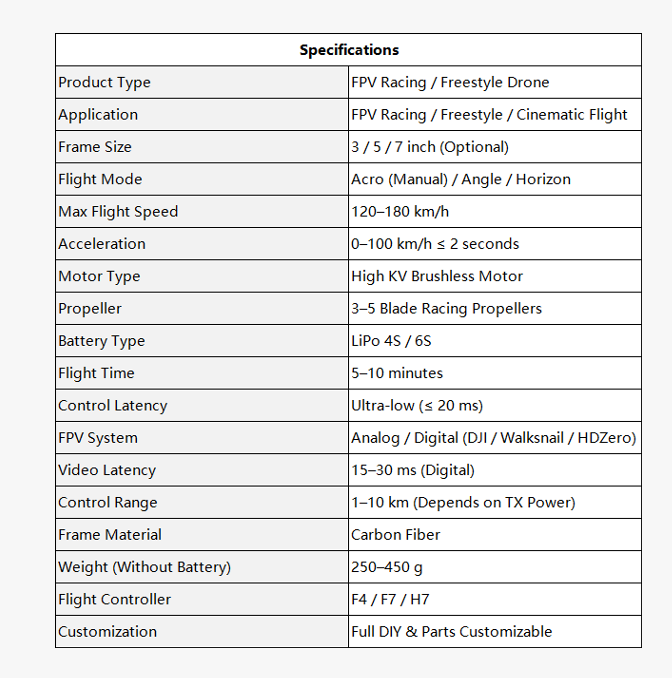Screen dimensions: 672x678
Task: Click the Frame Size label
Action: (x=95, y=147)
